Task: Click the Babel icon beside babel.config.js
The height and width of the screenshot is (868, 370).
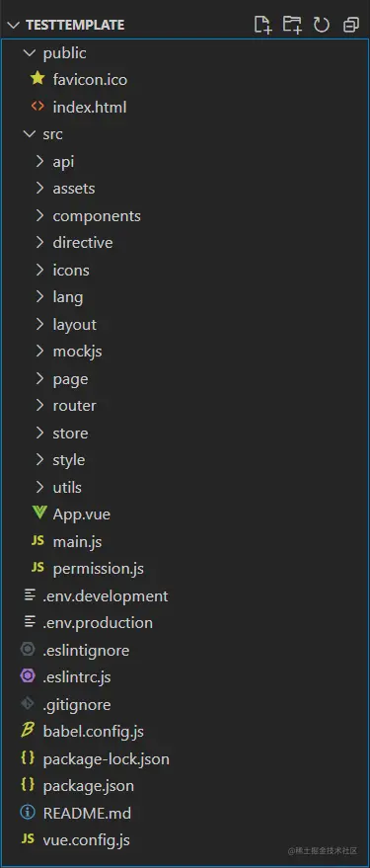Action: 27,731
